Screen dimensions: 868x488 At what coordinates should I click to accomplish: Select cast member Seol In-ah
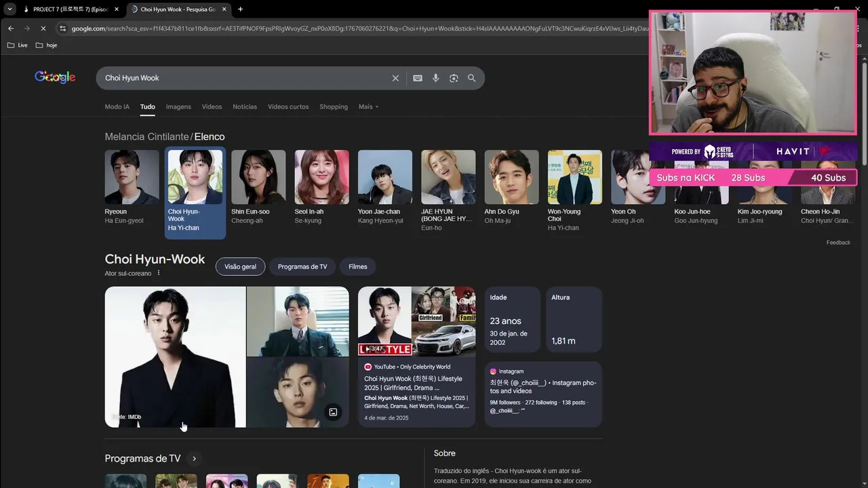pyautogui.click(x=322, y=187)
